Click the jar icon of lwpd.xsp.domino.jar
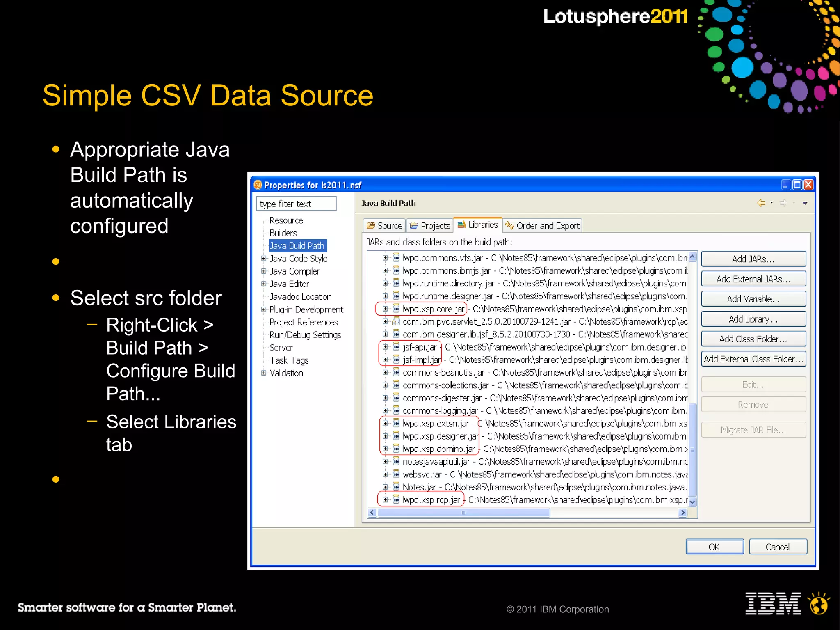 (396, 449)
